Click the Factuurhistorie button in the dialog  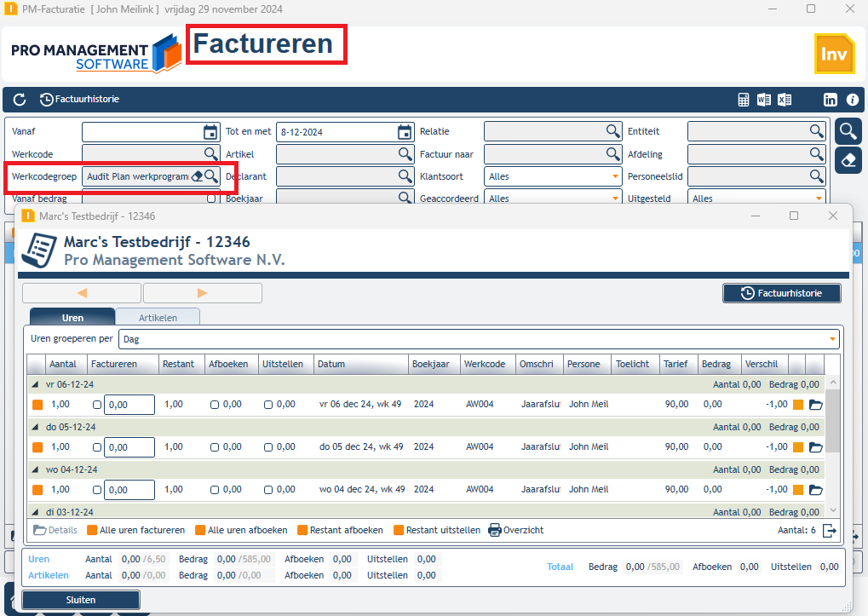[x=782, y=293]
